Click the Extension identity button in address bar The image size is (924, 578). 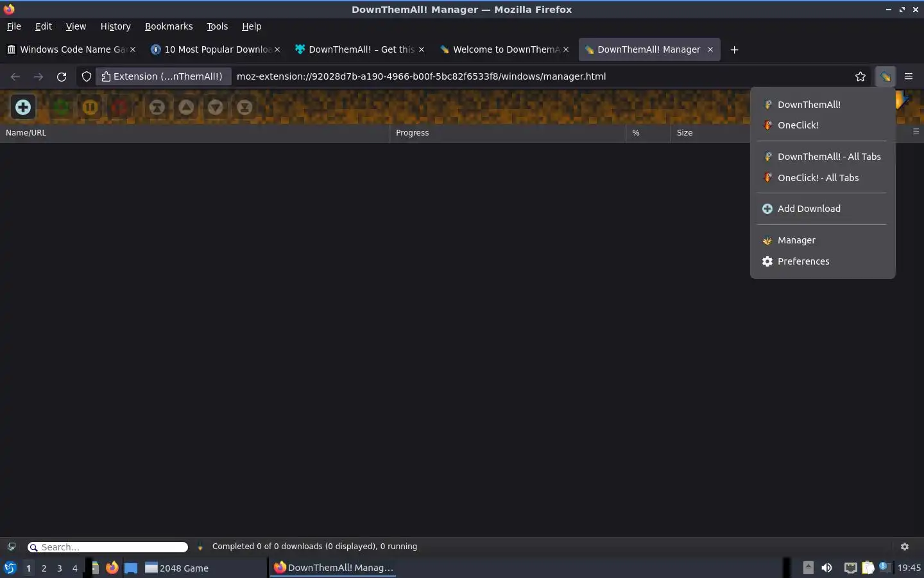pos(164,76)
